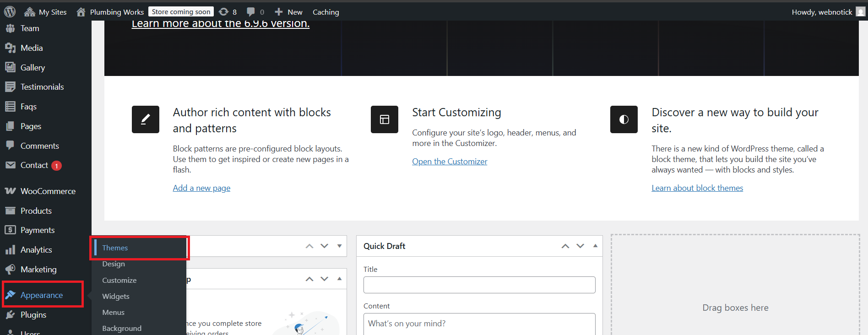
Task: Open the WooCommerce menu icon
Action: (x=10, y=191)
